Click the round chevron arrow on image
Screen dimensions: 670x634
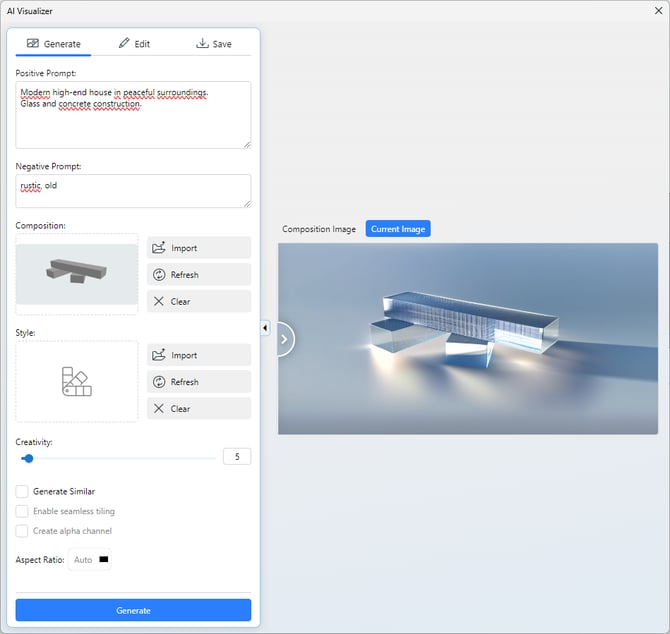click(284, 339)
